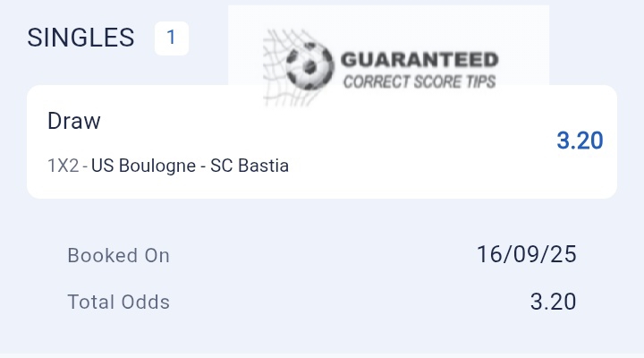Click the word Odds in Total Odds

(145, 302)
